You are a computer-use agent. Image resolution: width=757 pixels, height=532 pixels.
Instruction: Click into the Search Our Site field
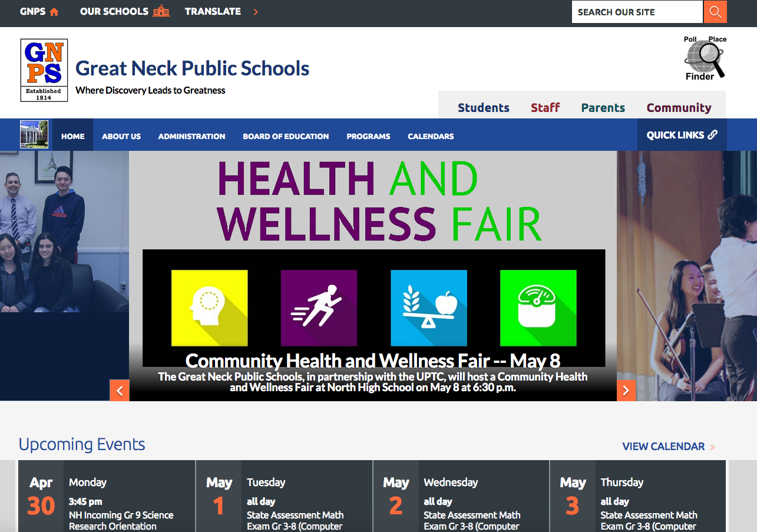636,12
